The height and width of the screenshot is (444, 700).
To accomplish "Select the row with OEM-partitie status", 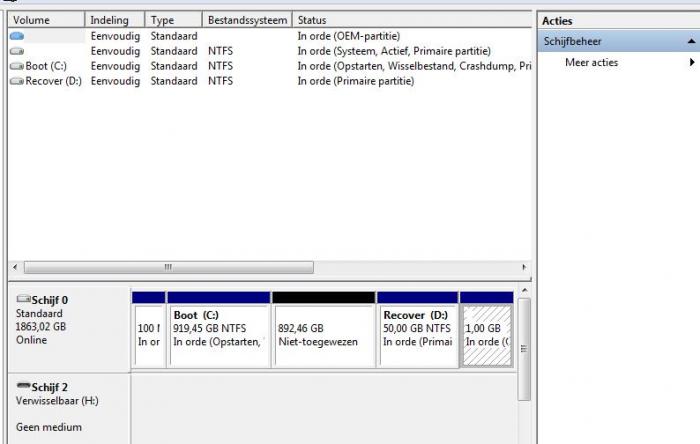I will (x=270, y=36).
